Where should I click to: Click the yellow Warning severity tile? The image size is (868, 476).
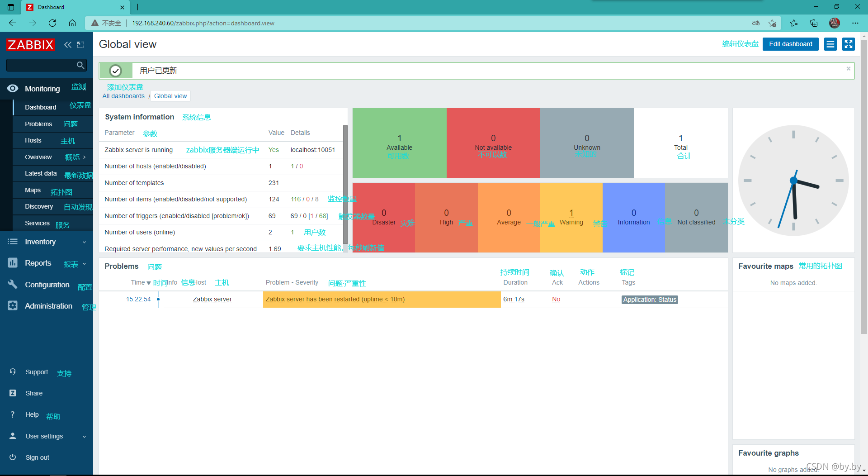[571, 218]
